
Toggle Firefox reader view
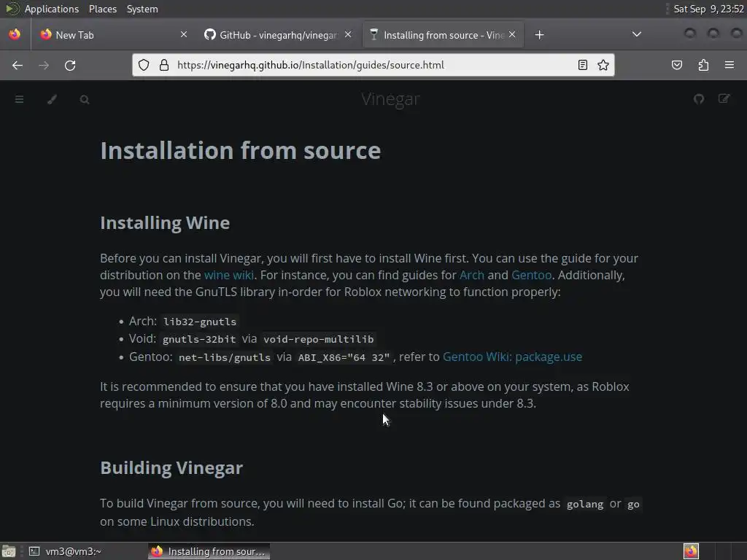pyautogui.click(x=583, y=65)
